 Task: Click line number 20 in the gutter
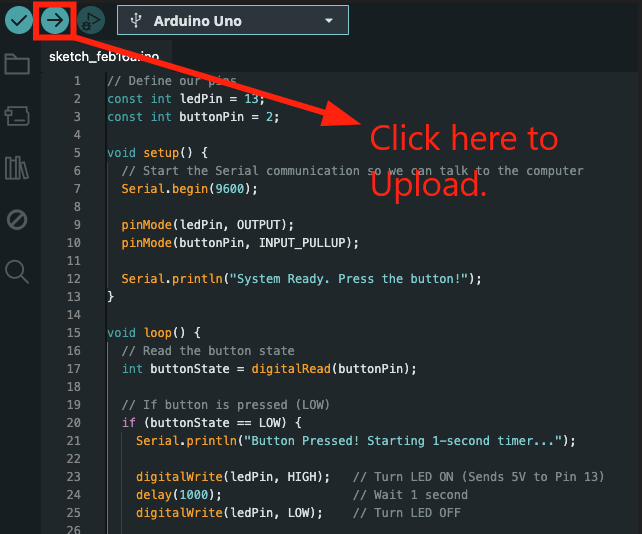[x=74, y=423]
